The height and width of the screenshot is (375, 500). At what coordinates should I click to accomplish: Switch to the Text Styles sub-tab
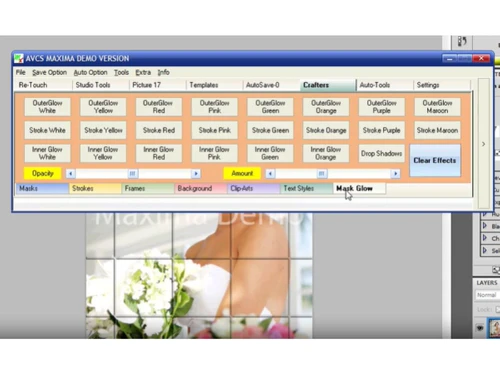306,188
